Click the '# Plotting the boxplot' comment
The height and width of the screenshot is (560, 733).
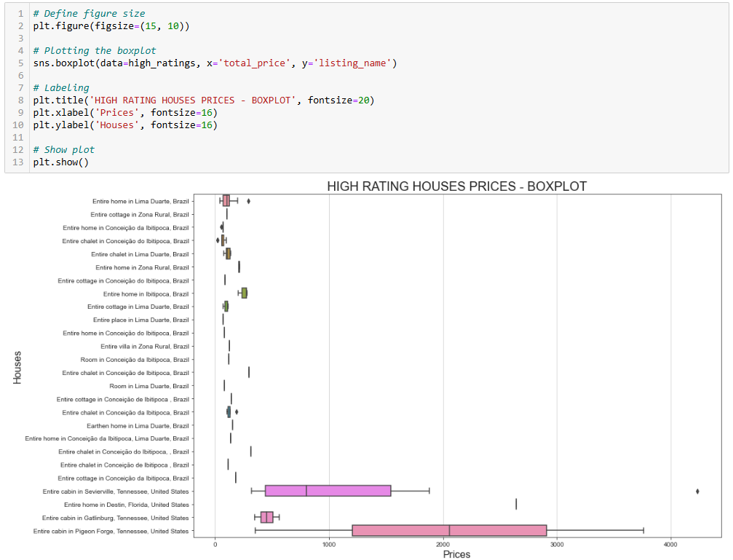pyautogui.click(x=94, y=51)
